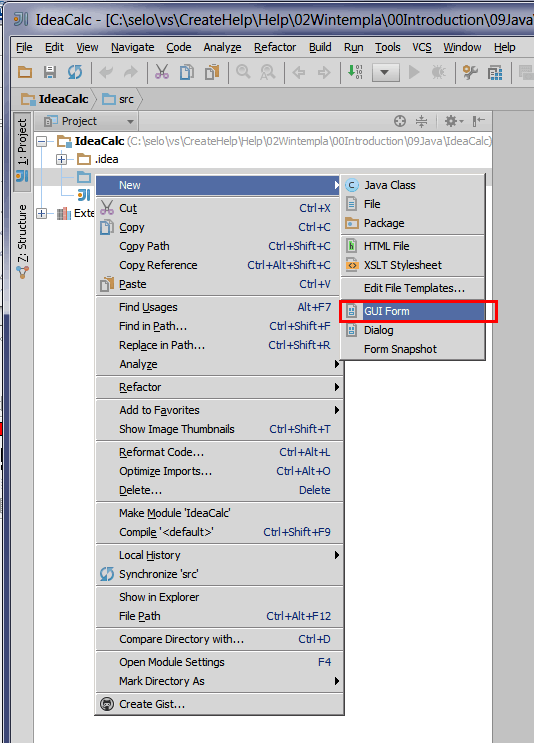This screenshot has height=743, width=534.
Task: Click the Debug bug icon
Action: (x=439, y=72)
